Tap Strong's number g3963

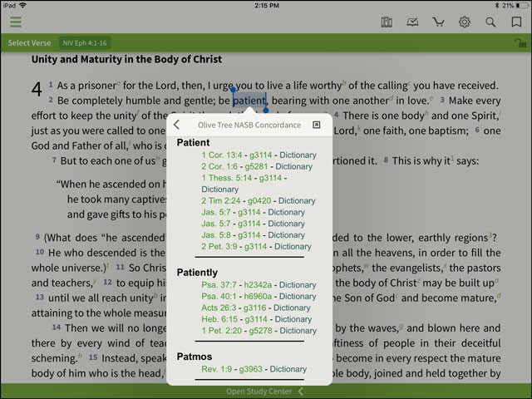pyautogui.click(x=251, y=369)
